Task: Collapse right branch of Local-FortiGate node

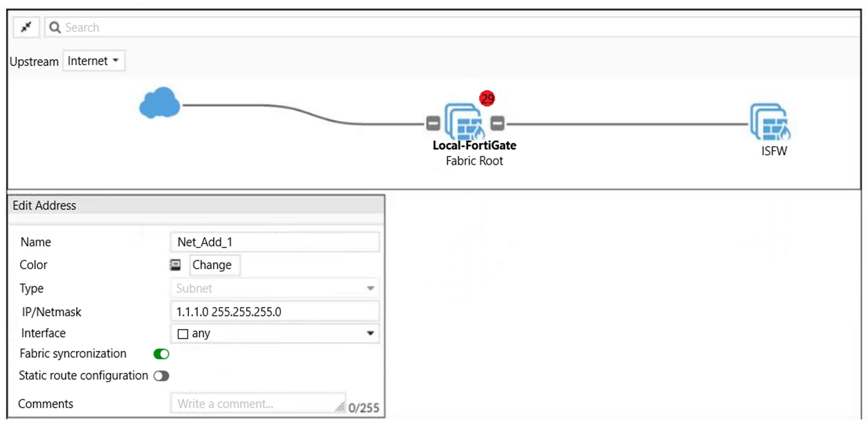Action: pos(498,124)
